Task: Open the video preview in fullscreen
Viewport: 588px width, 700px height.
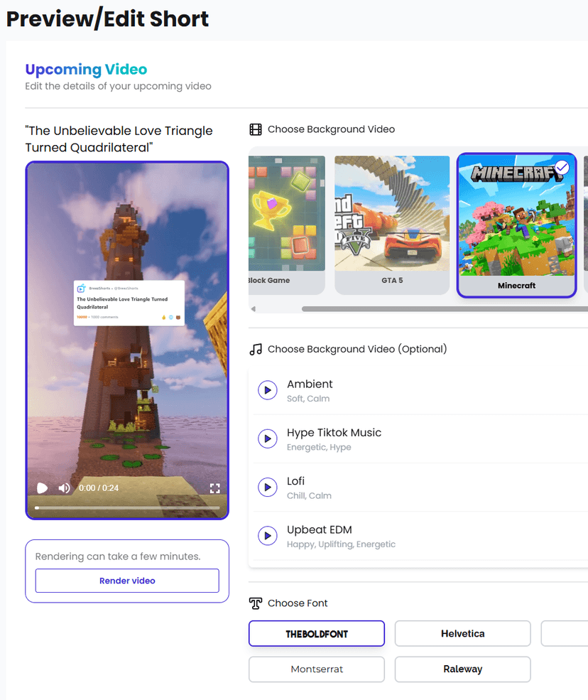Action: [x=215, y=488]
